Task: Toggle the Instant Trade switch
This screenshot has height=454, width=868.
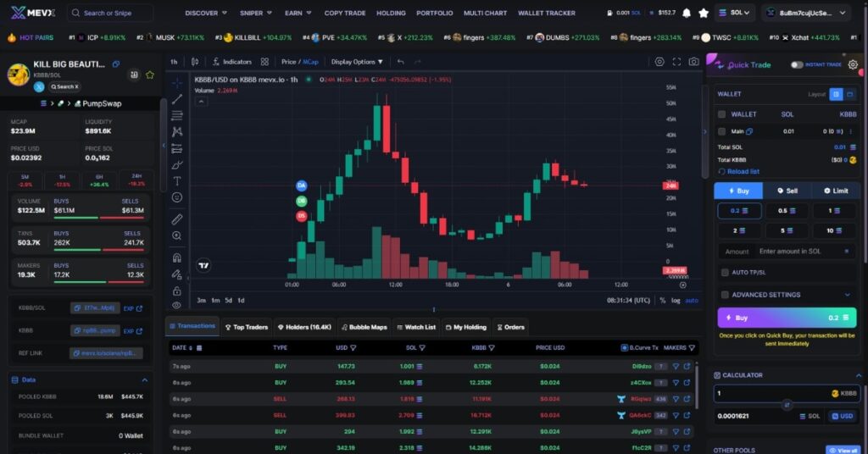Action: 797,64
